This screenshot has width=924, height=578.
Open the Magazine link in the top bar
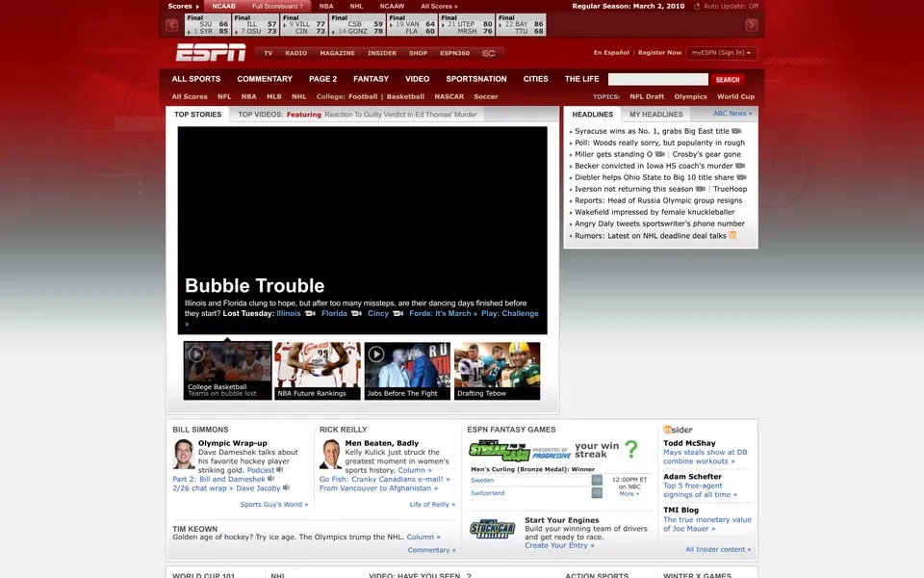[x=337, y=53]
